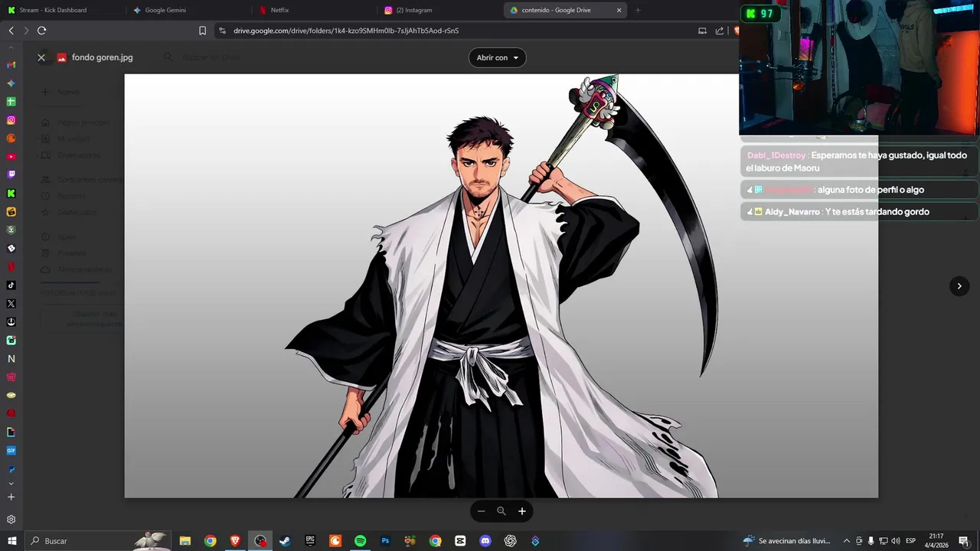Open the Instagram sidebar shortcut
Viewport: 980px width, 551px height.
coord(11,120)
